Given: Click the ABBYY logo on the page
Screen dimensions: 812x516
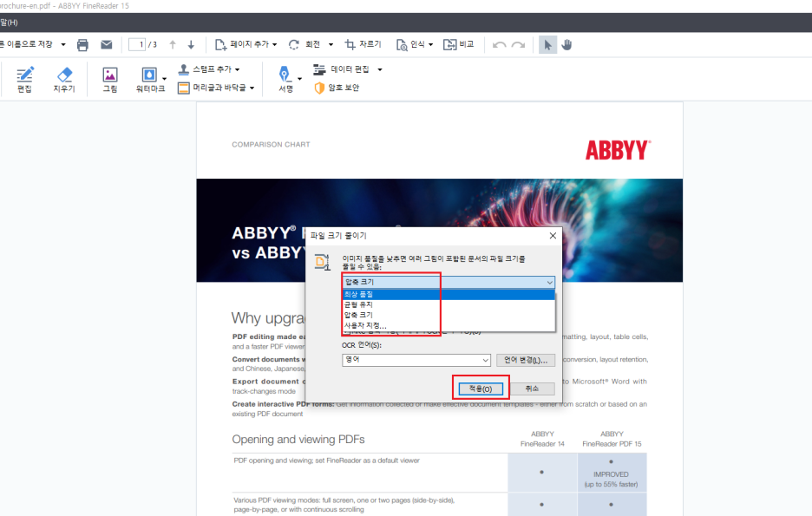Looking at the screenshot, I should 618,150.
